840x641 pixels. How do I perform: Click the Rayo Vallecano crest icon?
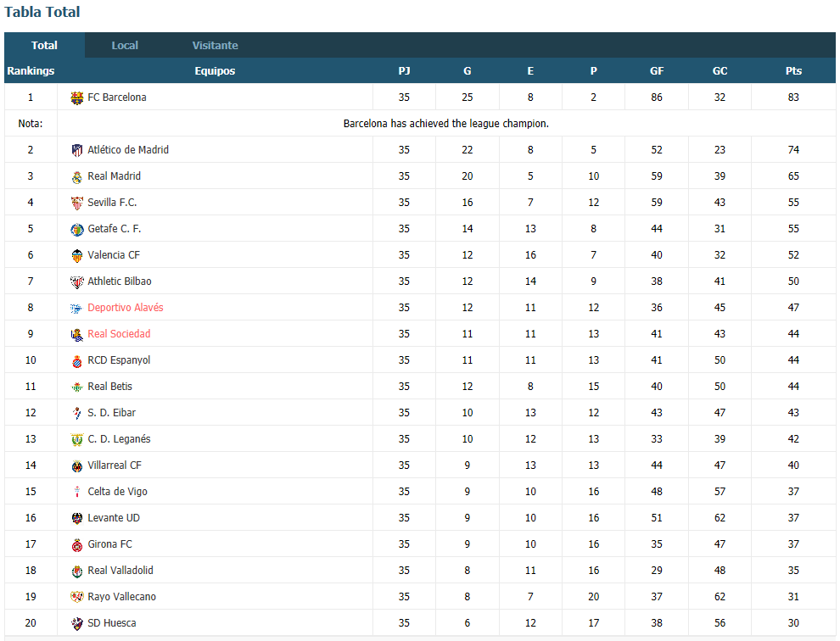(77, 597)
